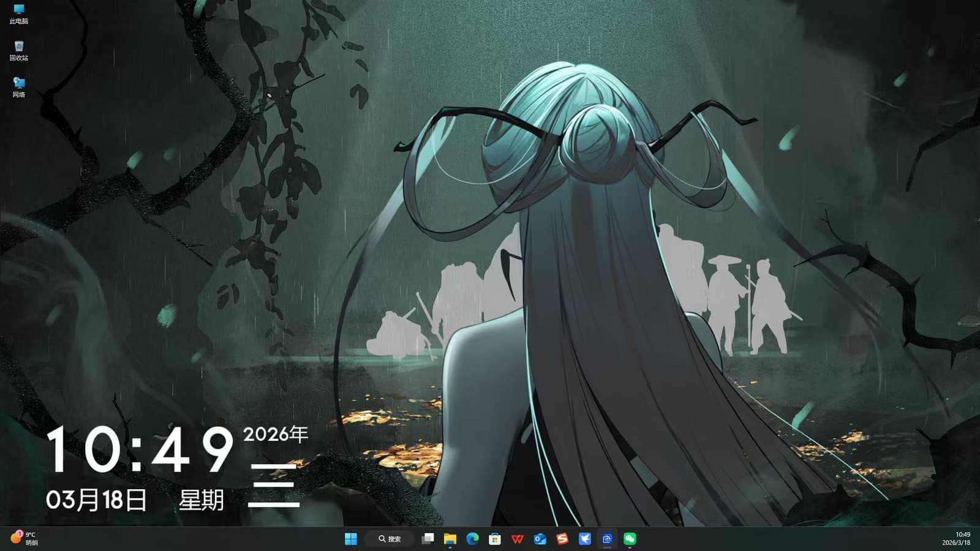Switch to the active screenshot app on the taskbar
This screenshot has width=980, height=551.
click(x=607, y=539)
